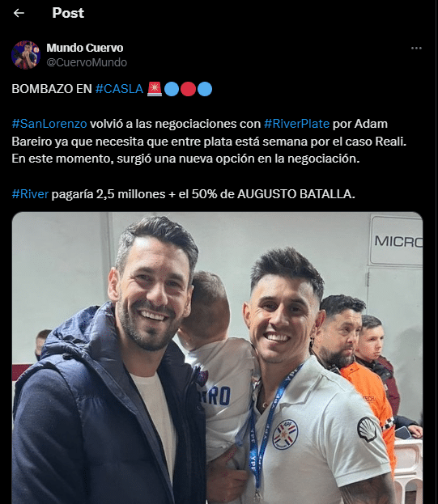Click the BOMBAZO EN text line
This screenshot has height=504, width=438.
(52, 89)
